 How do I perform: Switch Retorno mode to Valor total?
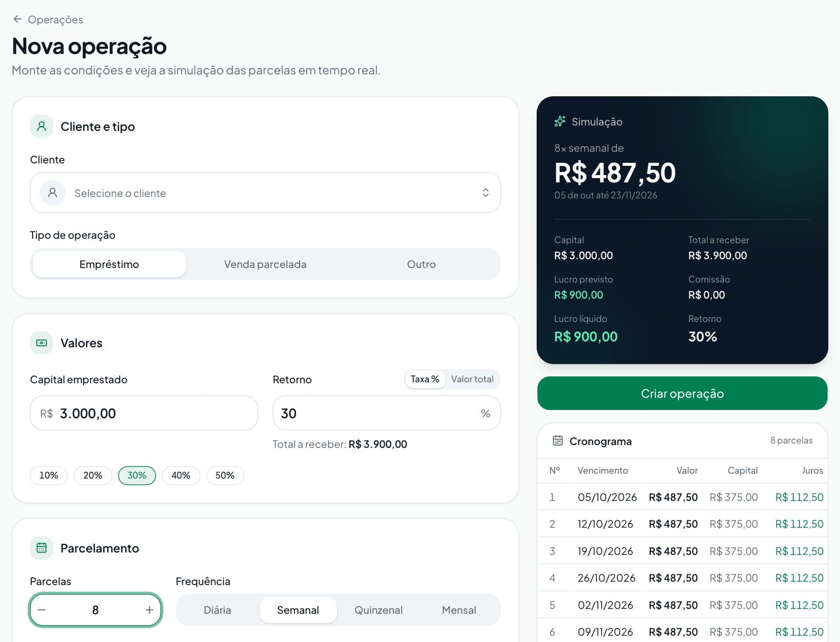(472, 379)
